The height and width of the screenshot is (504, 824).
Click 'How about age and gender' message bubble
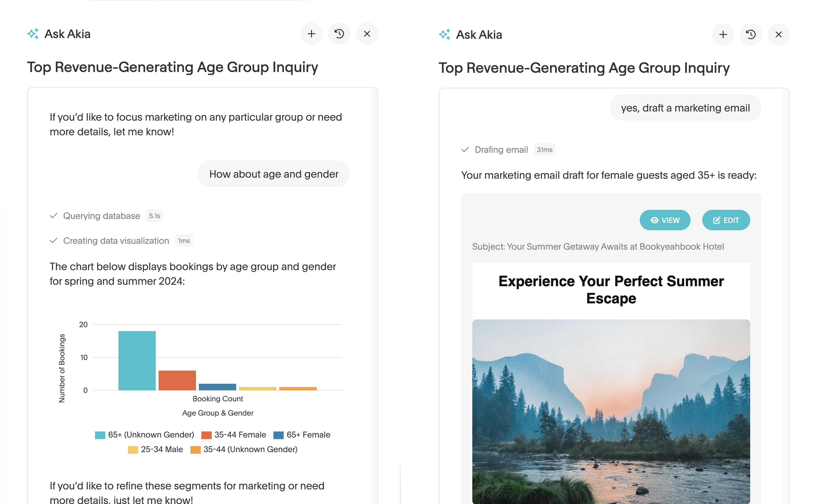point(274,174)
